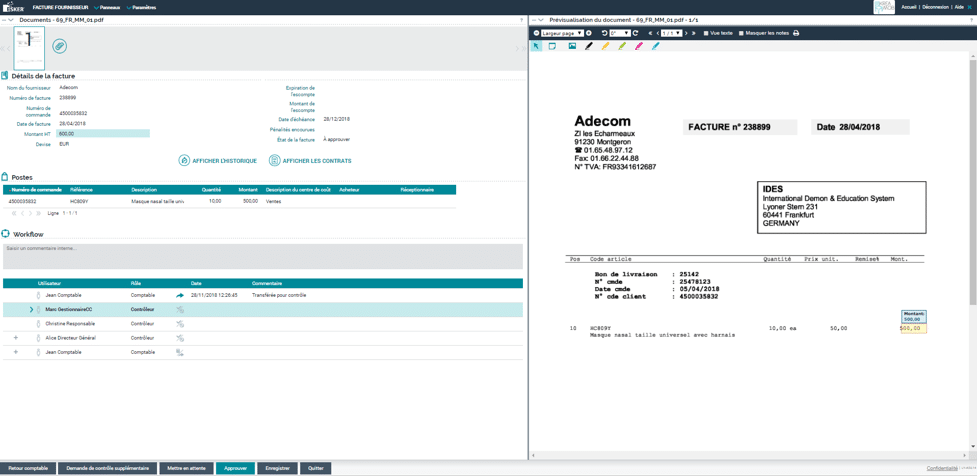Choose the sticky note annotation tool
The height and width of the screenshot is (476, 977).
tap(552, 46)
